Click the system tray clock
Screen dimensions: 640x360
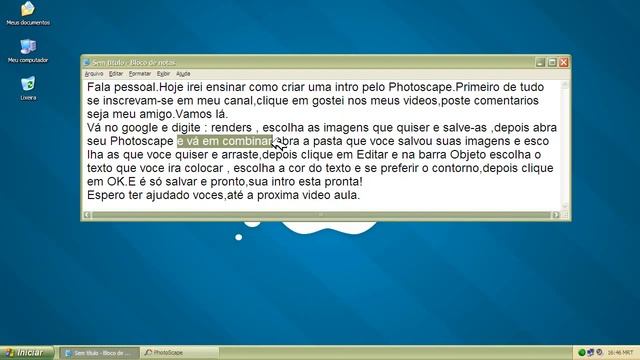(620, 352)
